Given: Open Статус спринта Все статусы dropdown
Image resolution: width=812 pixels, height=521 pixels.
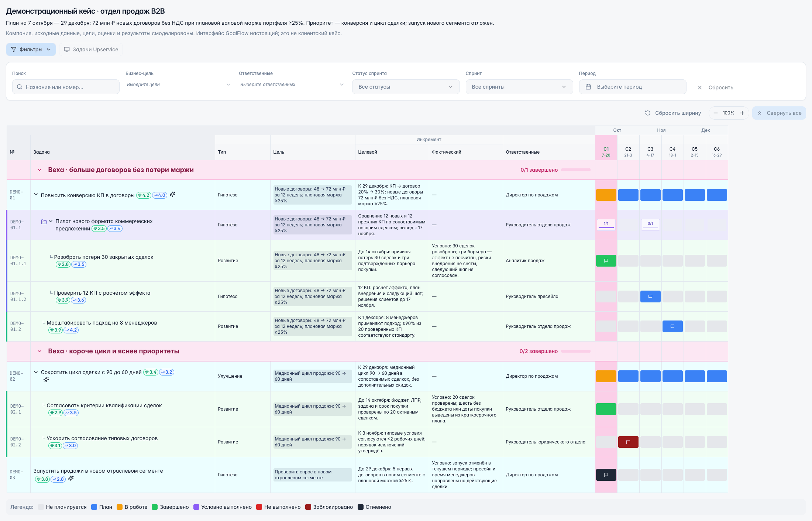Looking at the screenshot, I should 406,87.
